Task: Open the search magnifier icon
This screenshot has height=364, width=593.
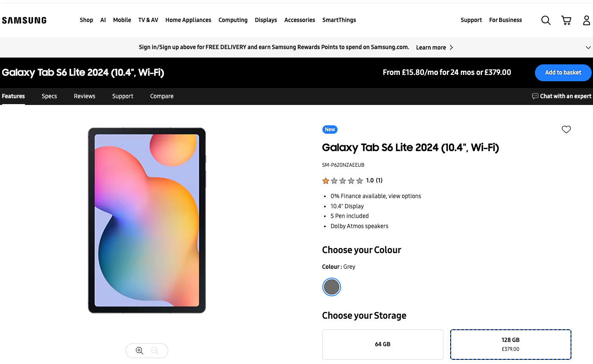Action: 546,20
